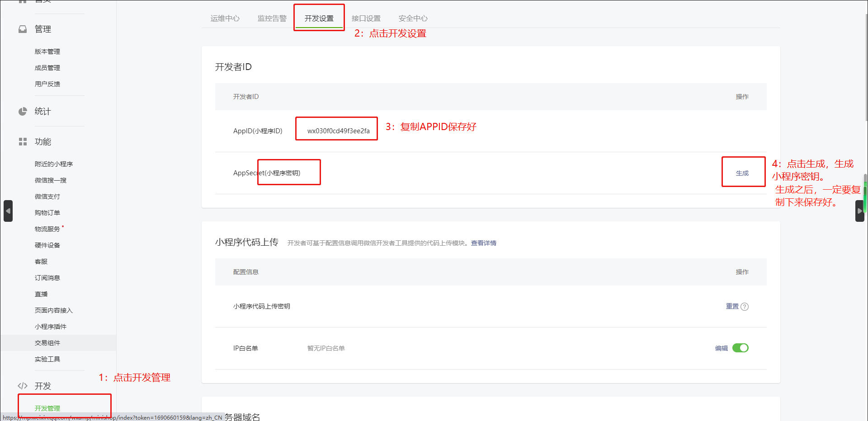
Task: Open the 监控告警 tab
Action: pos(272,19)
